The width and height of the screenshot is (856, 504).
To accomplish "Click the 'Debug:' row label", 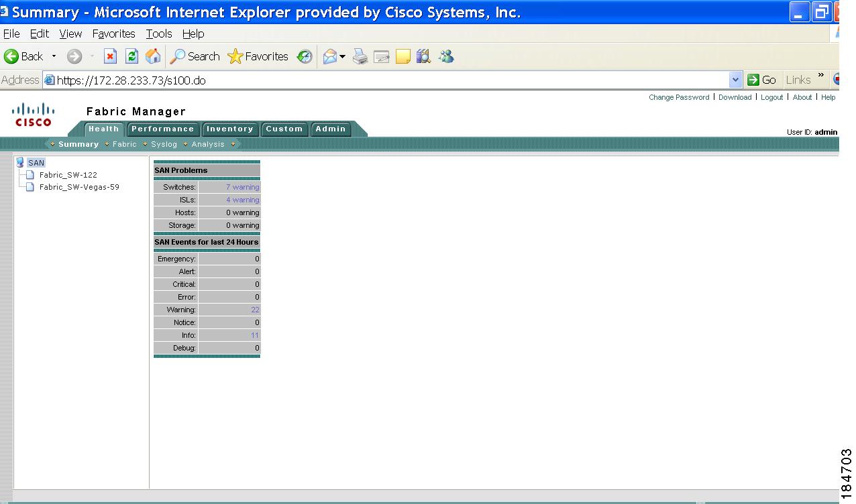I will click(185, 348).
